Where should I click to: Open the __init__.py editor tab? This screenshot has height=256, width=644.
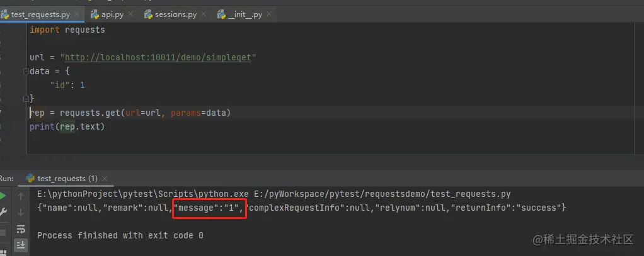click(244, 14)
